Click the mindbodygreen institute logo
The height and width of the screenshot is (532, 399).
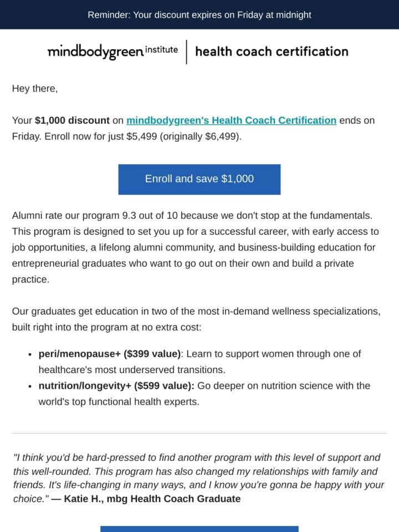point(112,52)
